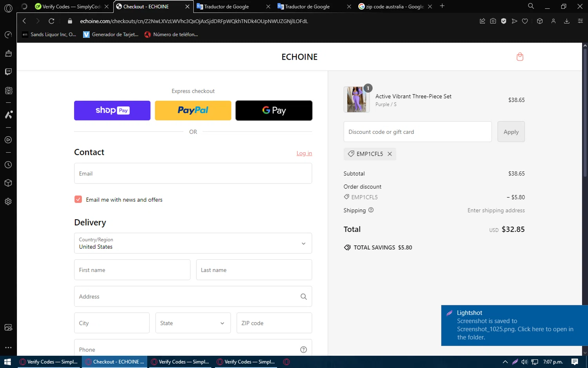Pay with the PayPal button
The image size is (588, 368).
193,110
